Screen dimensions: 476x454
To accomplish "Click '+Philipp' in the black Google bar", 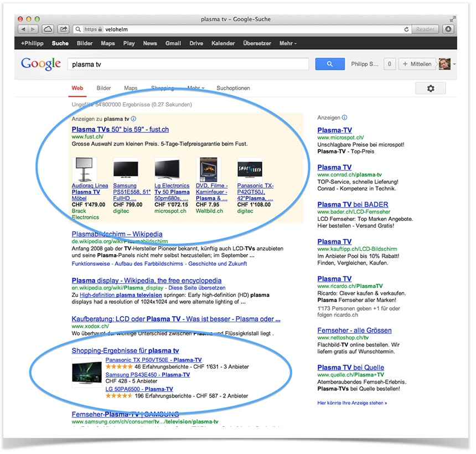I will coord(32,43).
